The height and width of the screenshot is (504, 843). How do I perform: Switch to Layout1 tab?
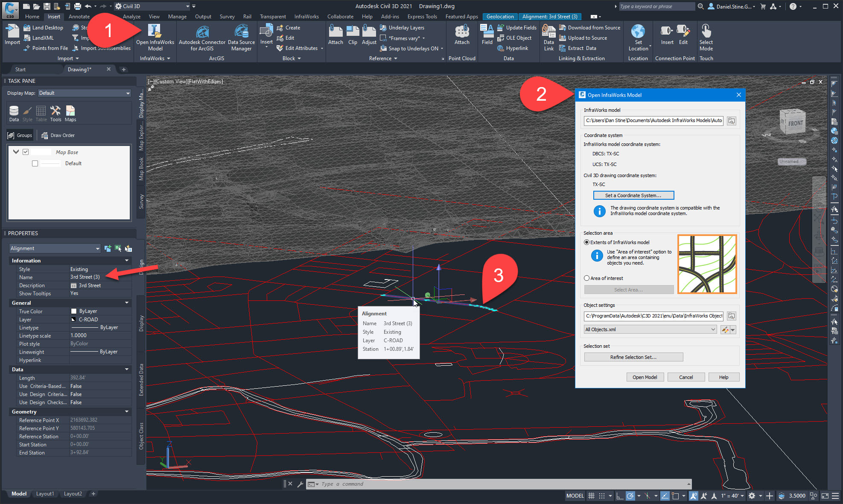coord(45,494)
